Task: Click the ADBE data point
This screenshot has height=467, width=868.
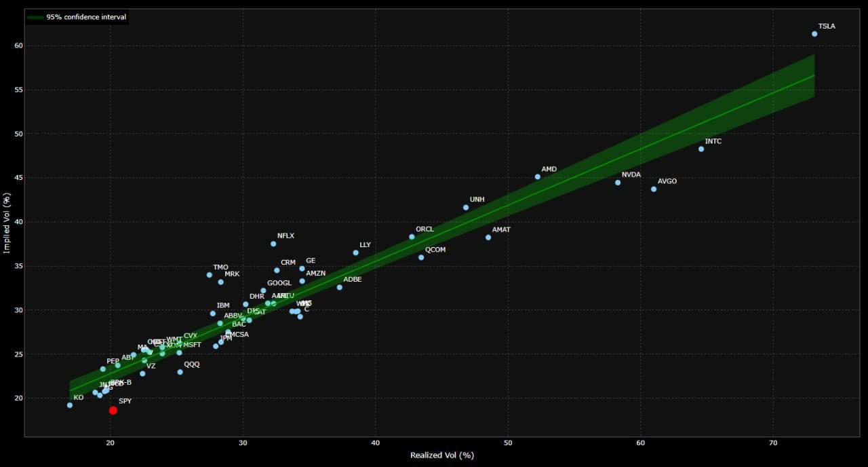Action: [x=340, y=287]
